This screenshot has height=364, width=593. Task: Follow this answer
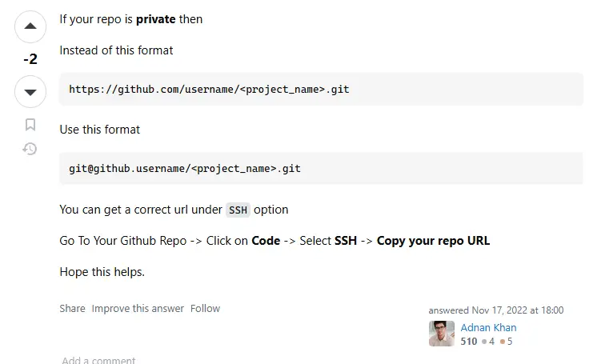205,308
